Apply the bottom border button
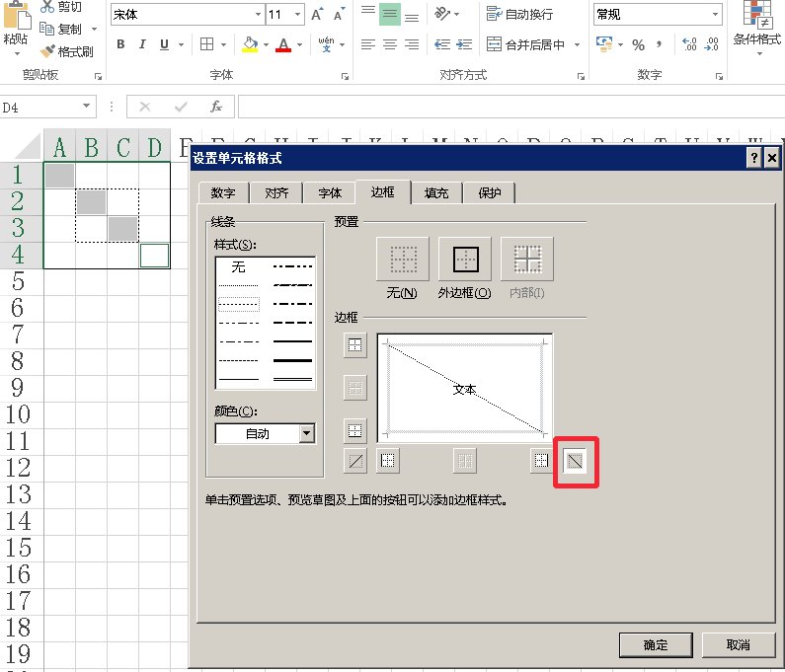Viewport: 785px width, 672px height. coord(354,430)
